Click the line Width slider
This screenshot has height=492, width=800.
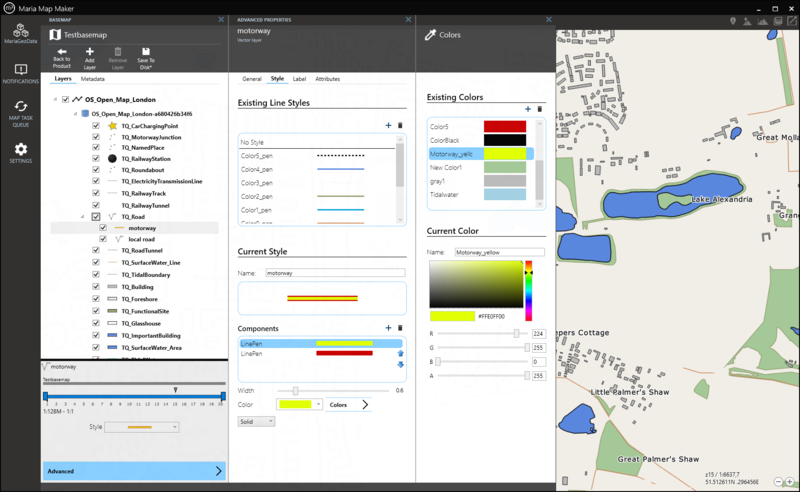point(333,390)
